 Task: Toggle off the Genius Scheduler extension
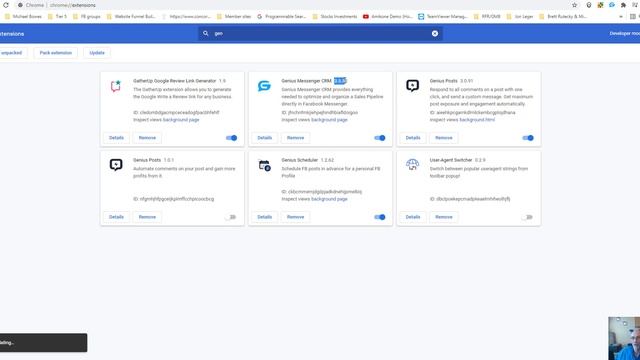[380, 217]
